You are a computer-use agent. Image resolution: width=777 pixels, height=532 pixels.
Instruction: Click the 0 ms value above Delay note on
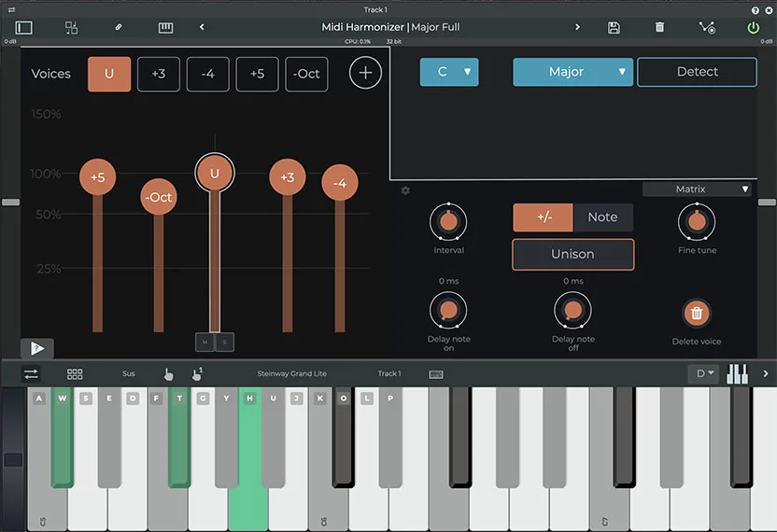pos(448,281)
